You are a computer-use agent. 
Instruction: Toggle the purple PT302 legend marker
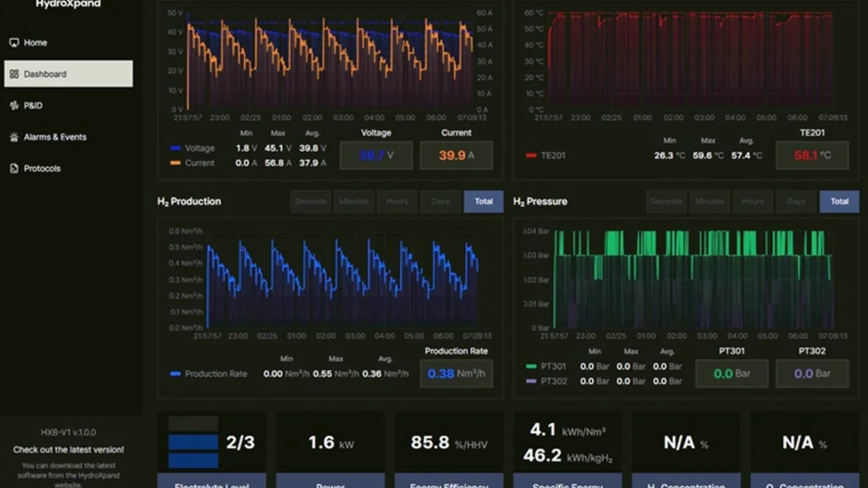click(x=531, y=381)
